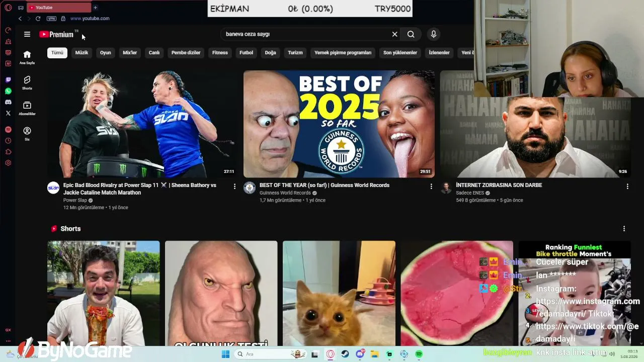This screenshot has width=644, height=362.
Task: Open 'İNTERNET ZORBASINA SON DARBE' title
Action: click(x=499, y=186)
